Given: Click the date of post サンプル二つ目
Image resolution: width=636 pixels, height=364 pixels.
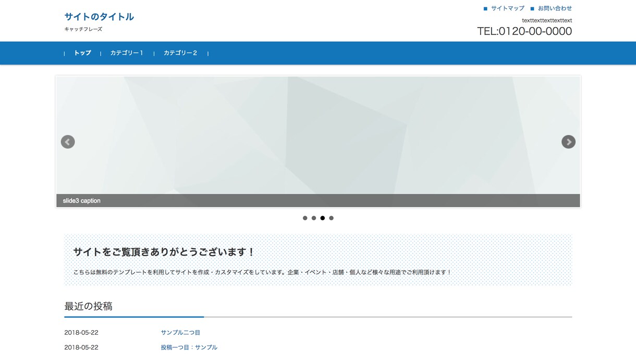Looking at the screenshot, I should point(81,333).
